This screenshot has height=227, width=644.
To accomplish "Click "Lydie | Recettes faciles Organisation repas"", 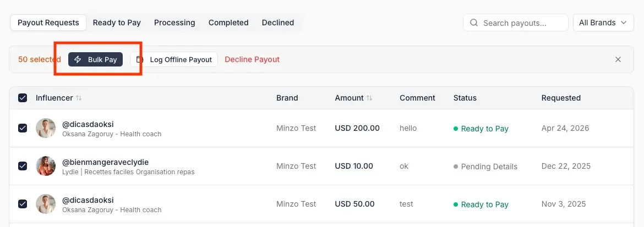I will [x=128, y=172].
